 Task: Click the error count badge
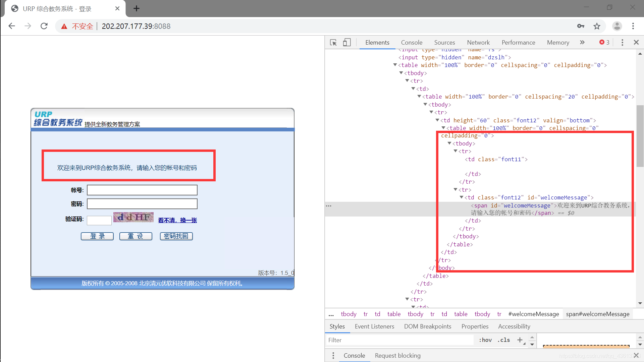604,43
